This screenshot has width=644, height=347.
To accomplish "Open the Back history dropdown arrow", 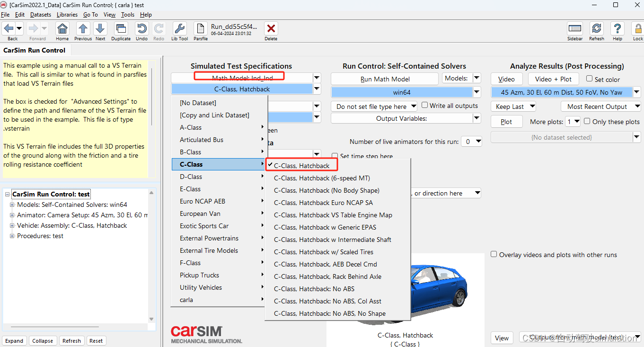I will click(x=19, y=28).
